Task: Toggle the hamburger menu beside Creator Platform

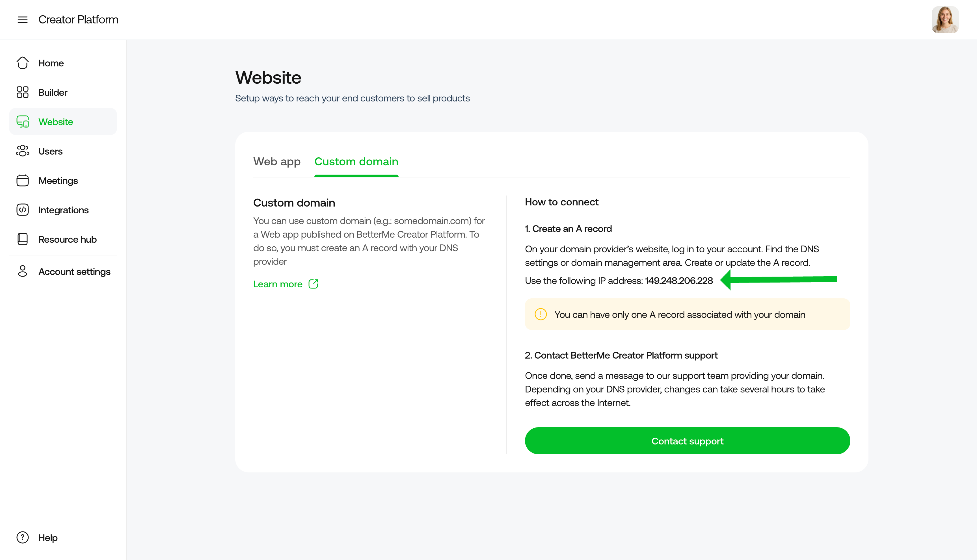Action: (x=23, y=19)
